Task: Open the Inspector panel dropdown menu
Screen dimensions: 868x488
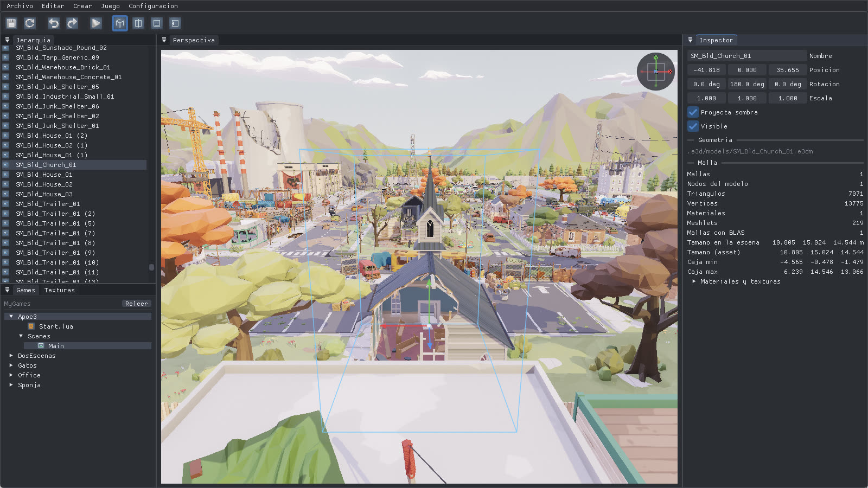Action: [x=690, y=40]
